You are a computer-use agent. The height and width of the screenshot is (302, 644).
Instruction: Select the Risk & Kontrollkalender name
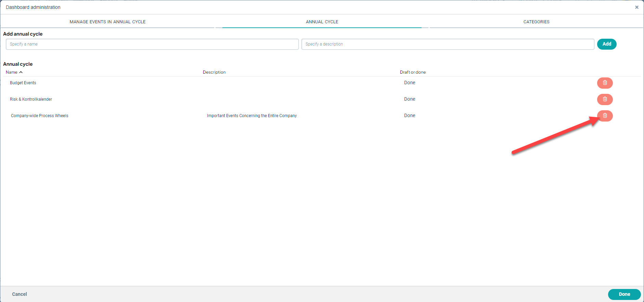(31, 99)
